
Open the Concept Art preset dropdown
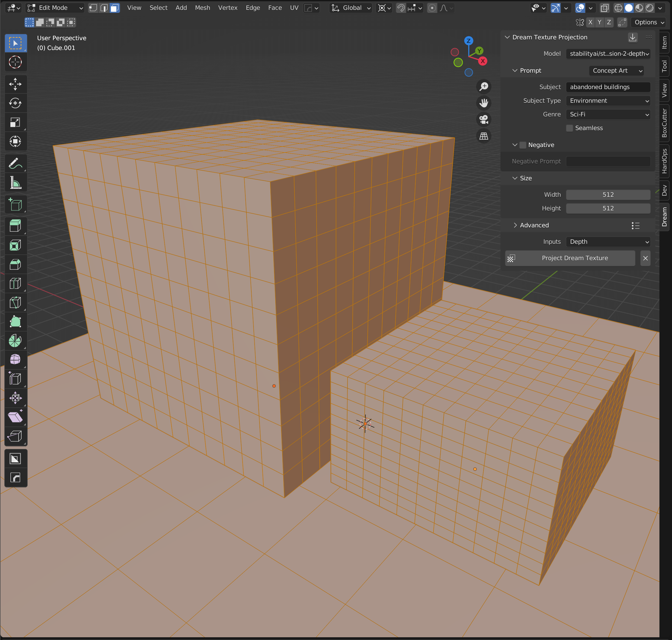(x=616, y=71)
